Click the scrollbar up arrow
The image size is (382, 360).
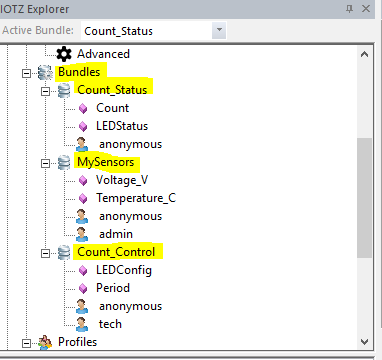point(364,54)
